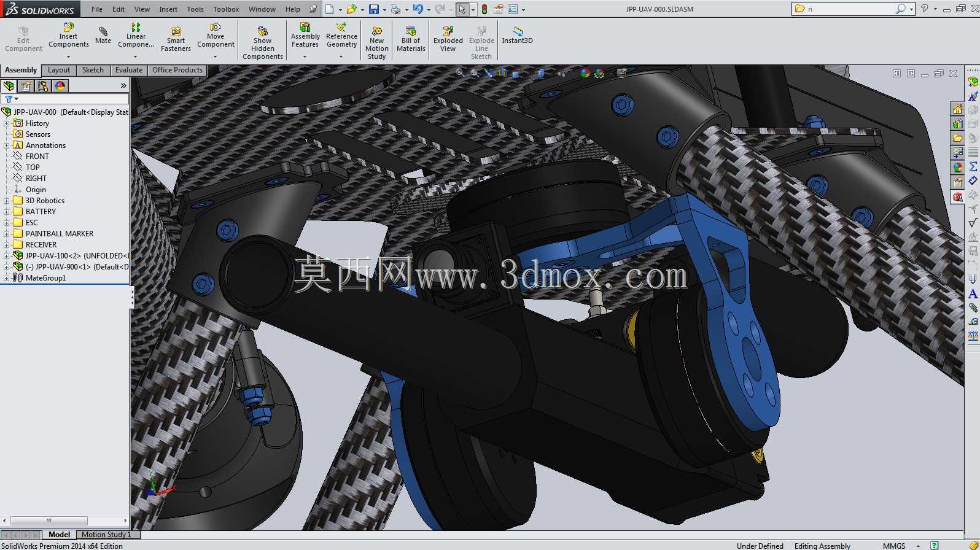Open the Toolbox menu

point(226,9)
